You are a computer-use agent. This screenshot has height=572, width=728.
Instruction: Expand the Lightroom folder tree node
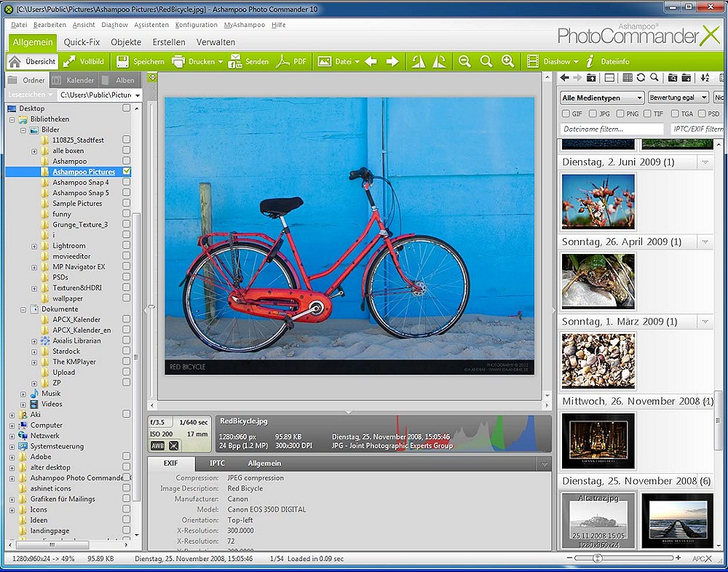point(34,246)
